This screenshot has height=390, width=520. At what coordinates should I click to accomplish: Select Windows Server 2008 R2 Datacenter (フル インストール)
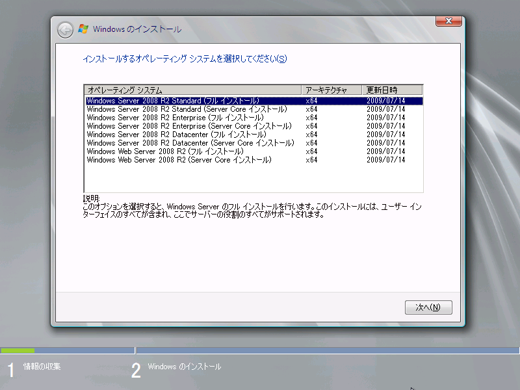pos(254,135)
